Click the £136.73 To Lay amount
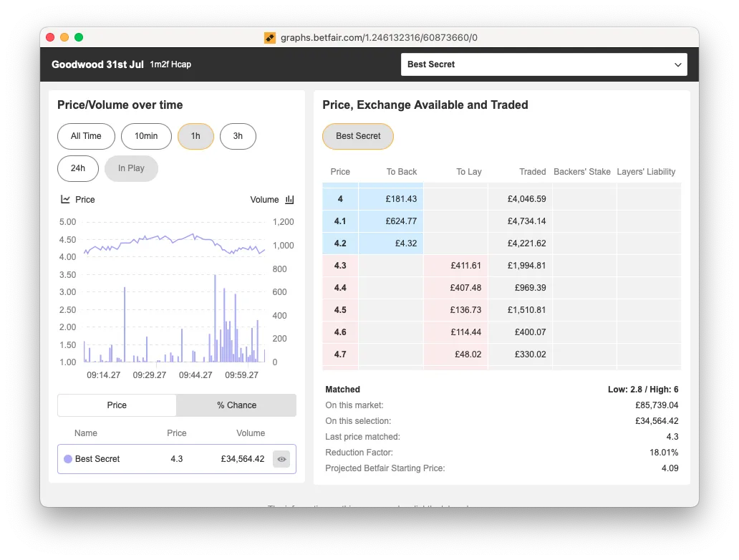739x560 pixels. click(465, 309)
